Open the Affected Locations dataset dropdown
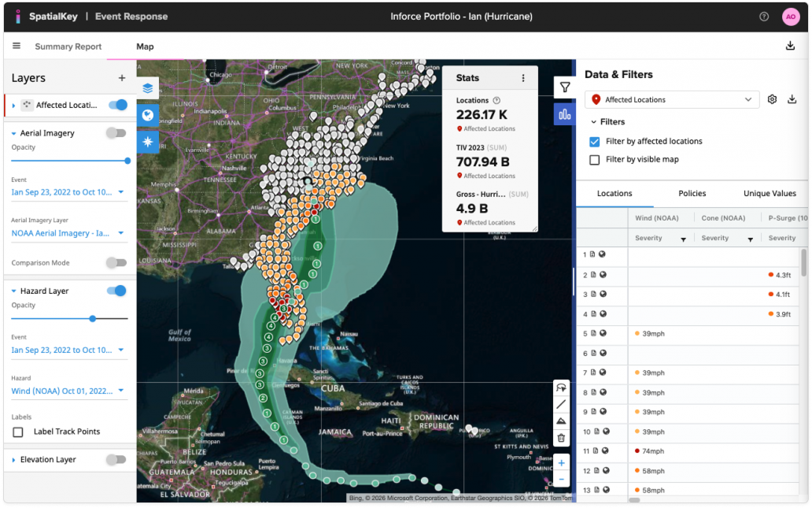The image size is (812, 508). click(672, 100)
